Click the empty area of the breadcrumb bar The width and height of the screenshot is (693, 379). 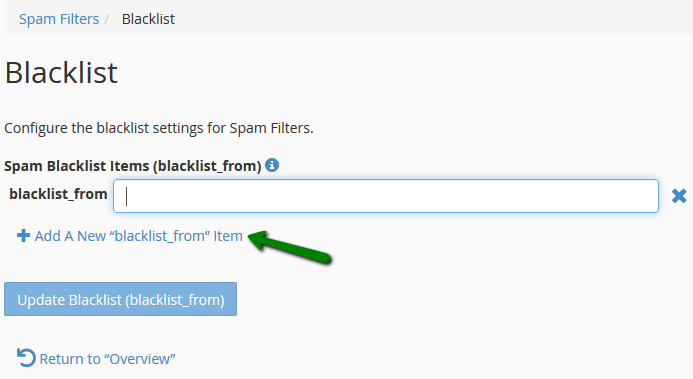tap(433, 19)
